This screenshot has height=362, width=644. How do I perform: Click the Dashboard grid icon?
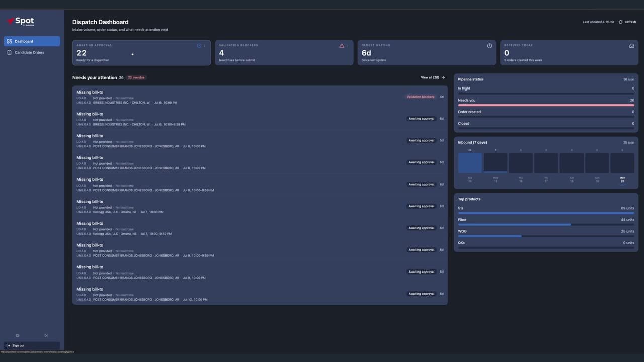pos(9,41)
